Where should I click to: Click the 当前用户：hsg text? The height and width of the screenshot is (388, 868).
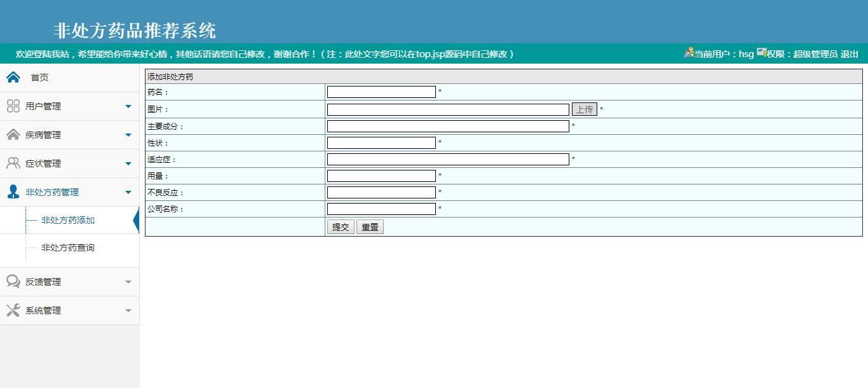[724, 54]
